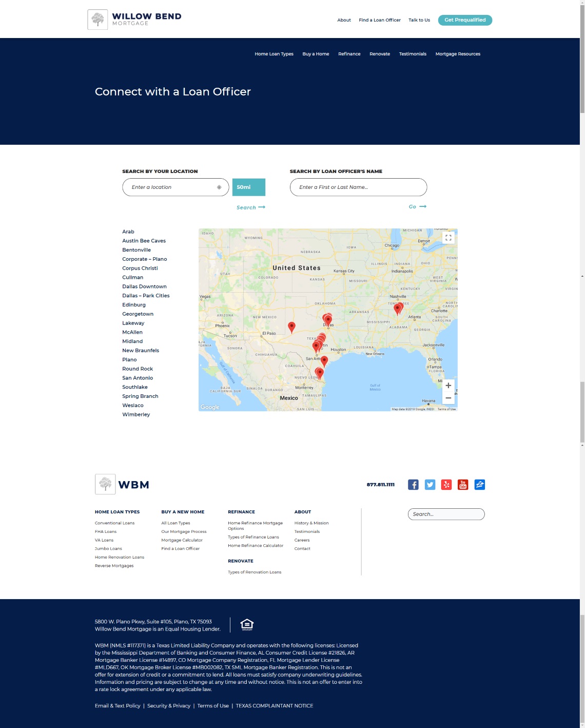
Task: Select McAllen location link
Action: point(132,332)
